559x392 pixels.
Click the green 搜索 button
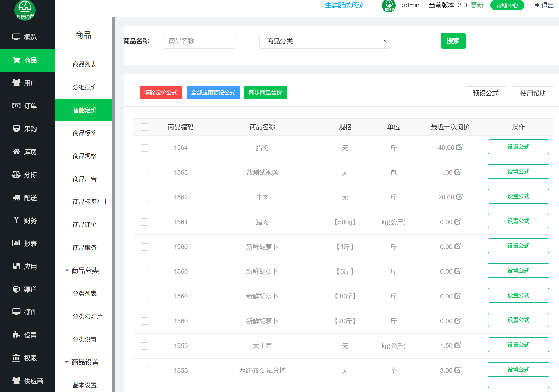coord(453,41)
